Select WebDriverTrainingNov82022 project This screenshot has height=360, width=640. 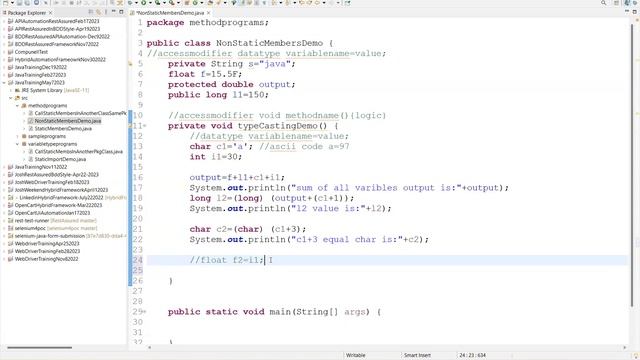pyautogui.click(x=46, y=259)
